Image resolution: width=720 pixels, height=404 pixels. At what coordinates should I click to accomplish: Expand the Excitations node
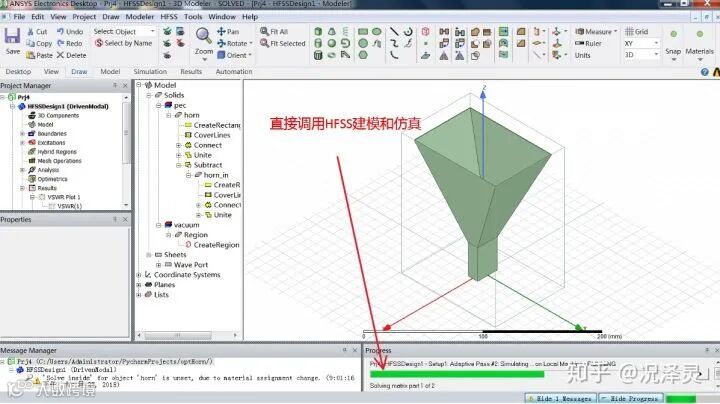pos(22,143)
